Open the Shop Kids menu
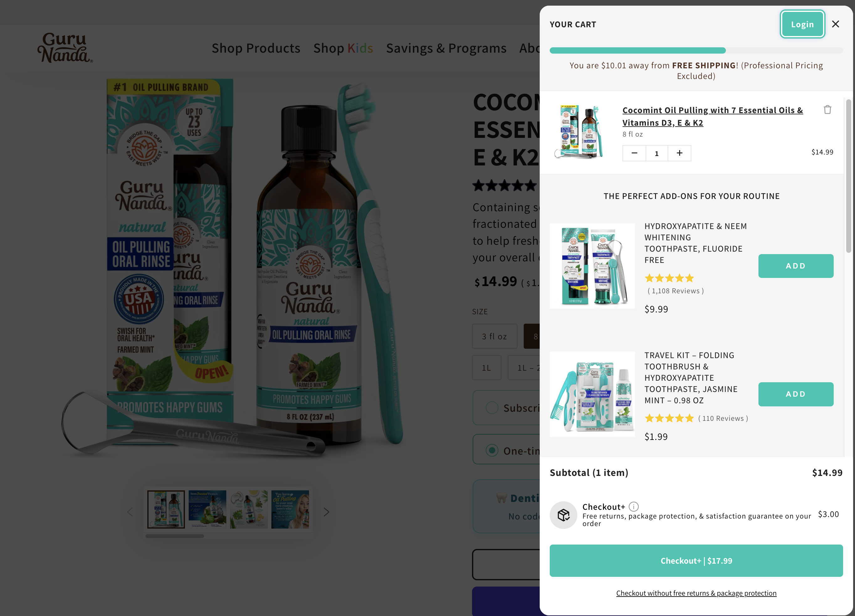Image resolution: width=855 pixels, height=616 pixels. 343,48
